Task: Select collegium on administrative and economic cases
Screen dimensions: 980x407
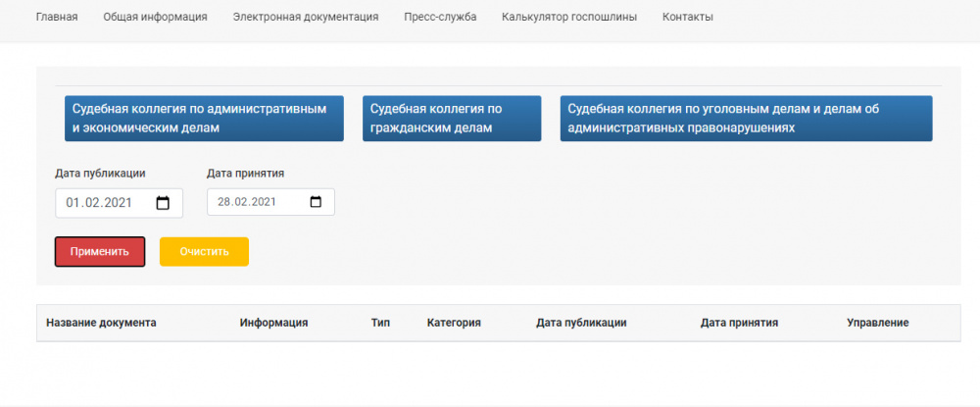Action: tap(204, 119)
